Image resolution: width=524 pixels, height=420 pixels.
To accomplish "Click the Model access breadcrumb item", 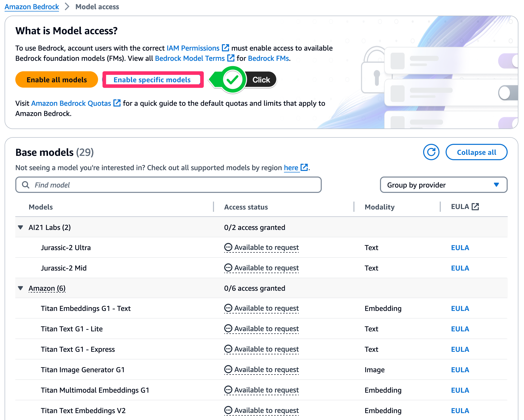I will (x=97, y=7).
